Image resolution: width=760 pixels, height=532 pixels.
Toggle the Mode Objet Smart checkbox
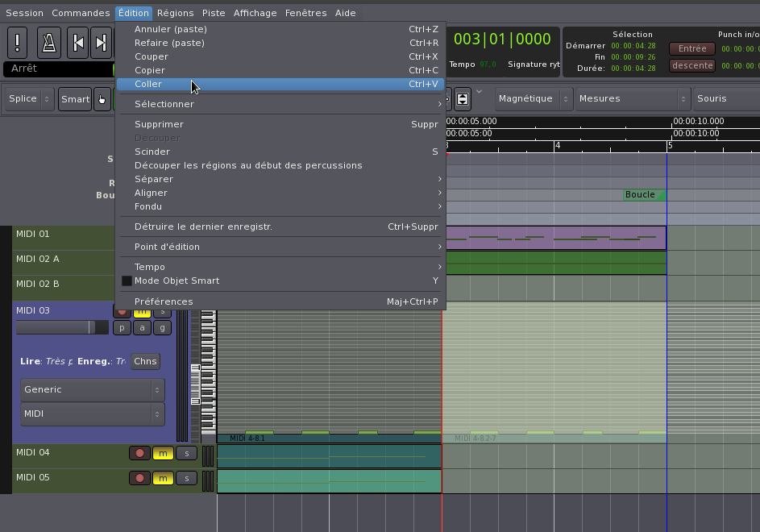[x=127, y=281]
